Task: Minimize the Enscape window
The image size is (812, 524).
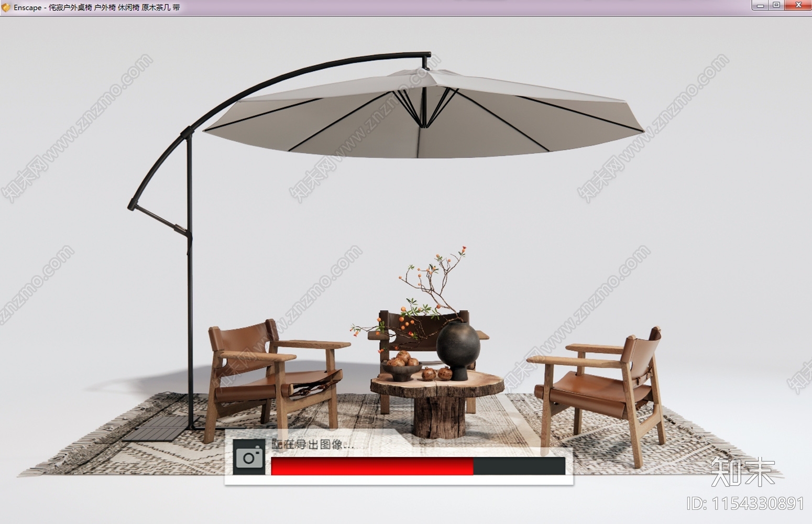Action: click(x=760, y=6)
